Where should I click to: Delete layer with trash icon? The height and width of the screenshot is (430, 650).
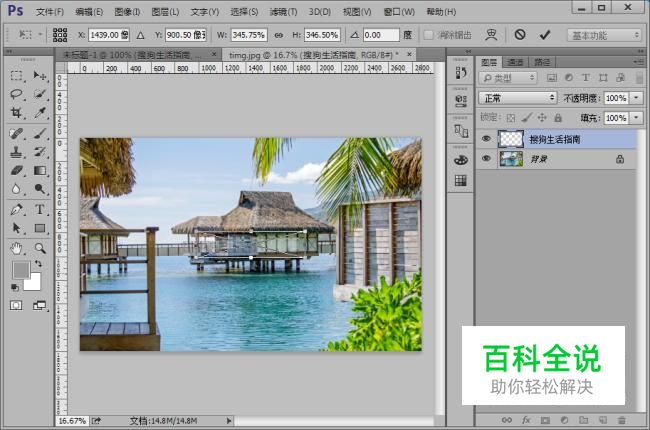pyautogui.click(x=621, y=420)
